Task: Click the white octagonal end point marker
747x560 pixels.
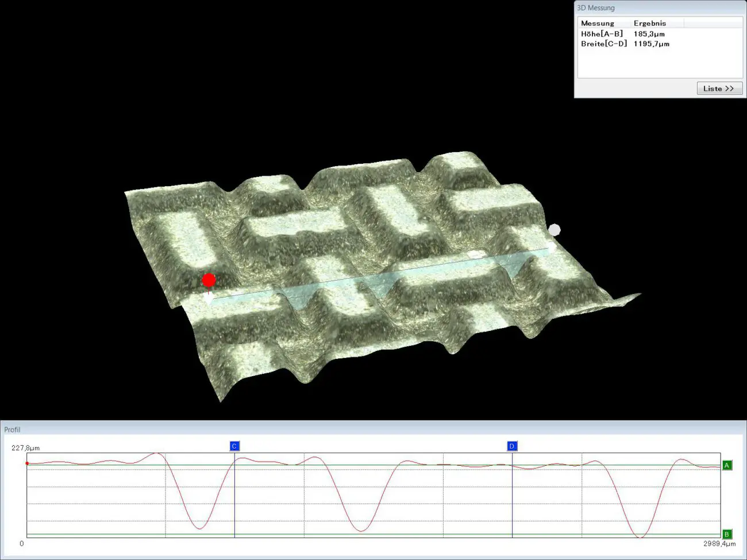Action: pyautogui.click(x=554, y=230)
